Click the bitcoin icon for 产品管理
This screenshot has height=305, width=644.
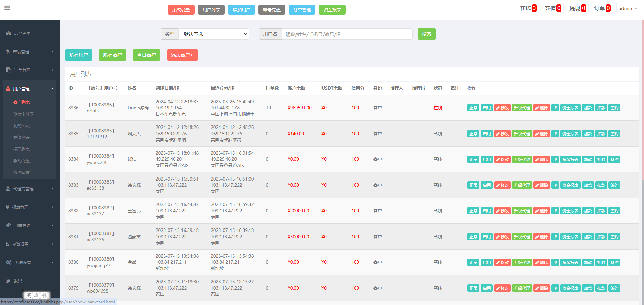click(x=8, y=52)
